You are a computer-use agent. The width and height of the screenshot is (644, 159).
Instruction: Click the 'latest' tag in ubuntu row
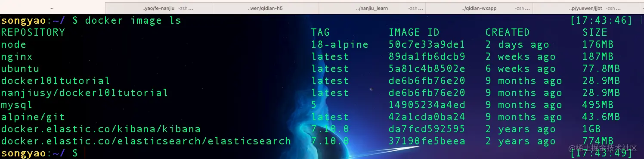click(x=330, y=69)
